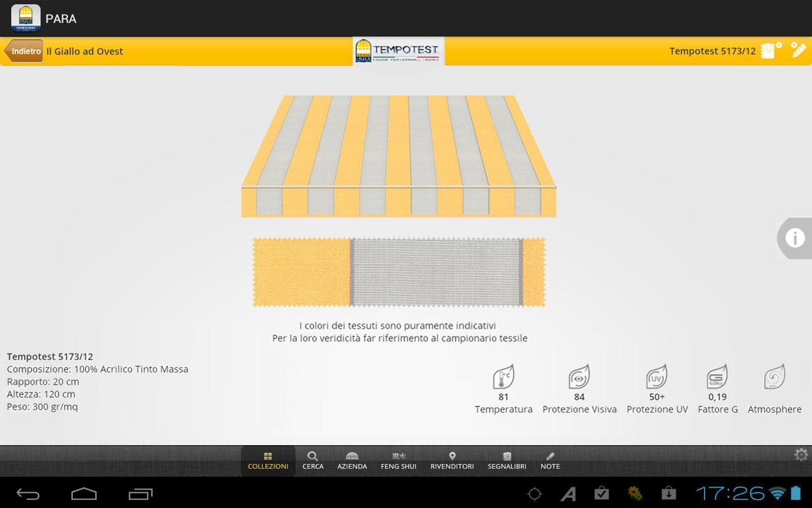Open the Azienda tab
Screen dimensions: 812x508
pos(352,460)
